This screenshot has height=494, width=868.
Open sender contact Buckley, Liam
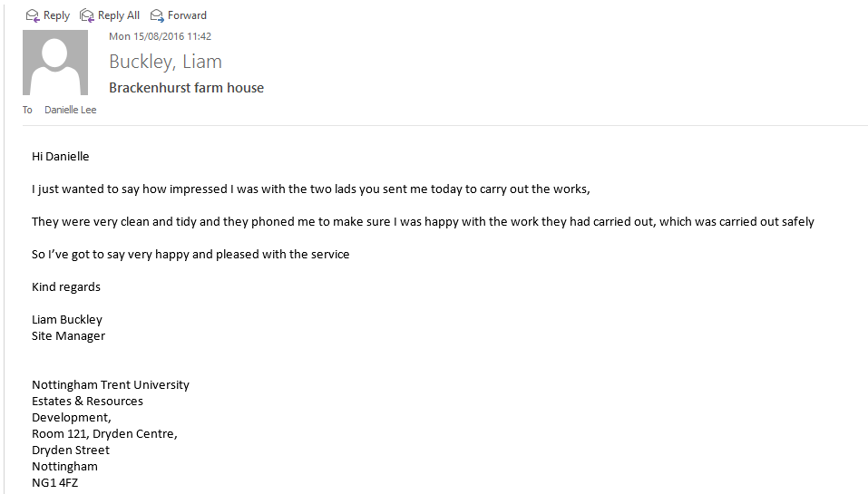pyautogui.click(x=165, y=62)
